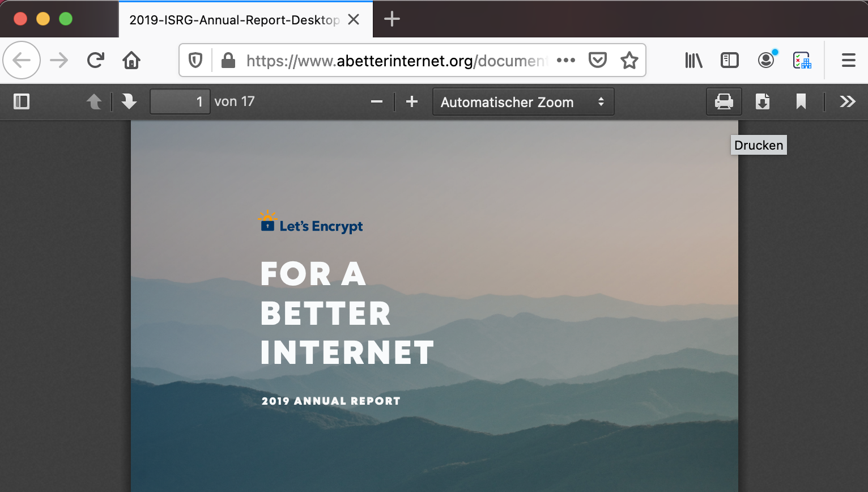The height and width of the screenshot is (492, 868).
Task: Expand more PDF tools chevron
Action: (848, 101)
